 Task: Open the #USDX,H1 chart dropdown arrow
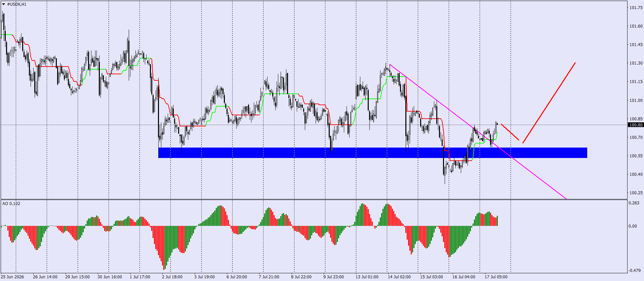tap(3, 4)
